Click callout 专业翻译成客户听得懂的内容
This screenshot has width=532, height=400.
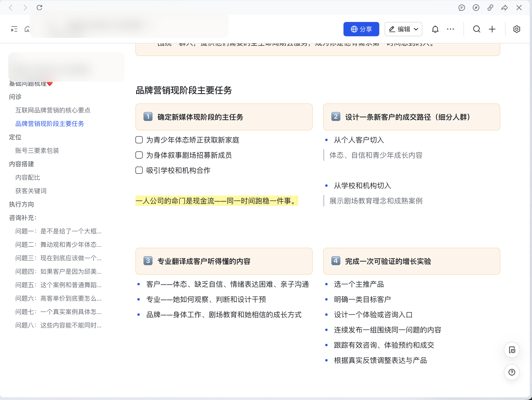224,261
